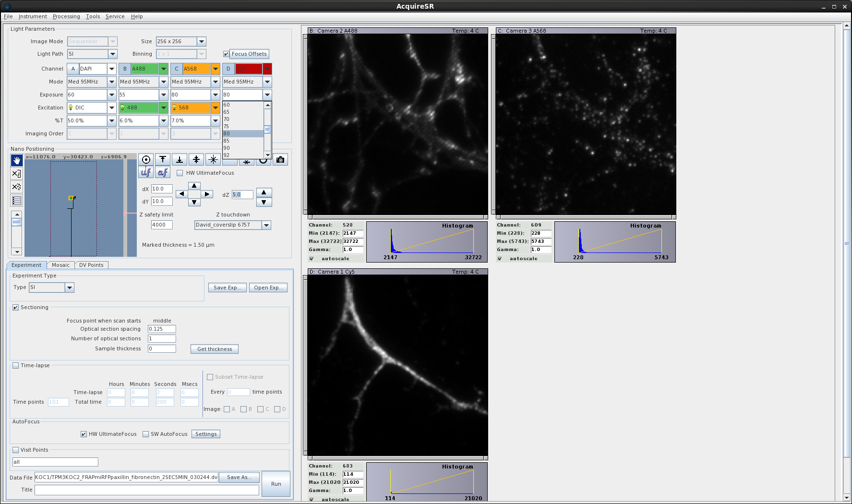This screenshot has width=852, height=504.
Task: Open the Processing menu
Action: tap(66, 16)
